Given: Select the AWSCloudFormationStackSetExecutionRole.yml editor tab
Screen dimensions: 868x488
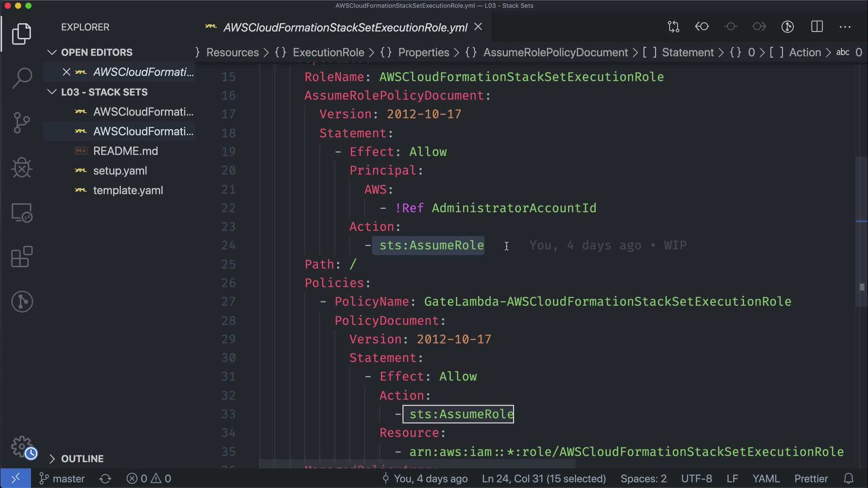Looking at the screenshot, I should pyautogui.click(x=345, y=28).
